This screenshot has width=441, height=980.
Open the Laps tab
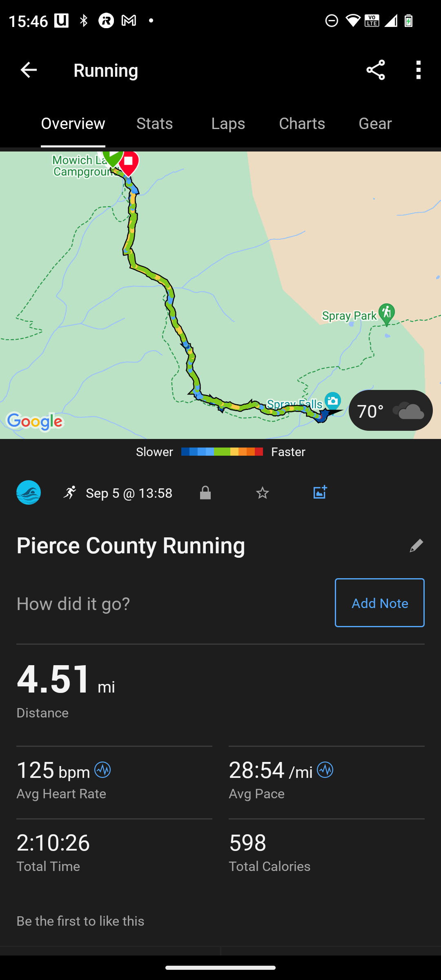pos(228,124)
